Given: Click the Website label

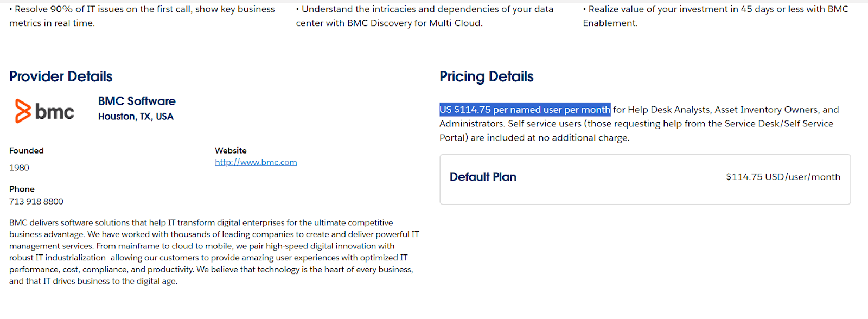Looking at the screenshot, I should (231, 150).
